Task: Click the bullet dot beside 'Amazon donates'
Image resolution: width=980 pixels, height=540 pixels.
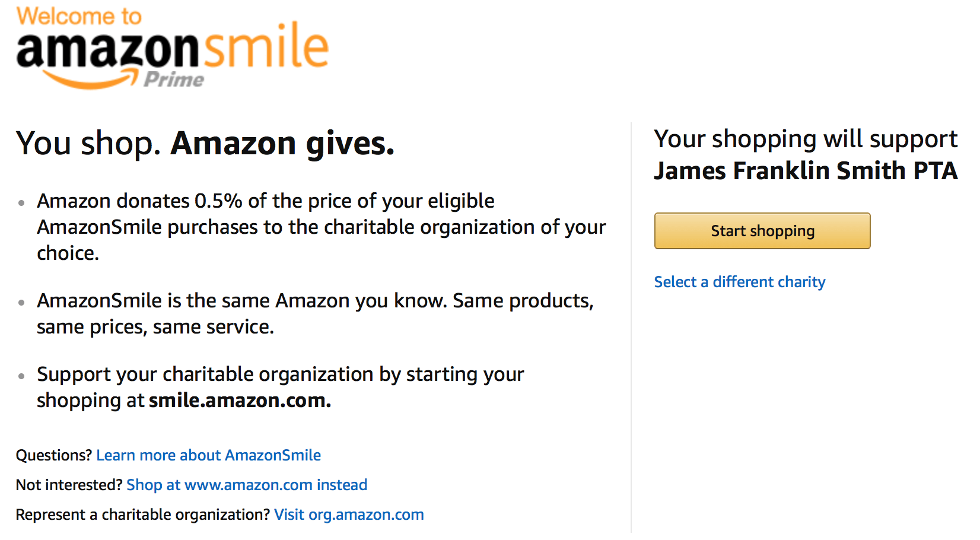Action: pos(21,203)
